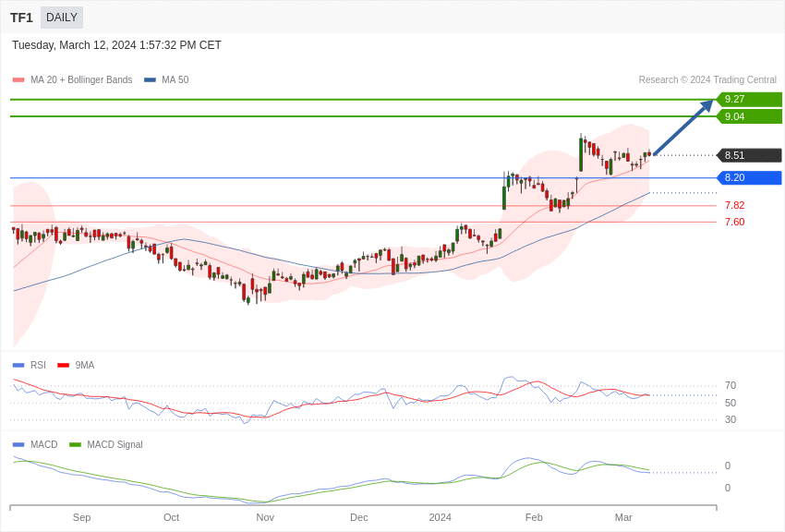Click the pink MA 20 Bollinger Bands swatch
This screenshot has width=785, height=532.
(x=18, y=80)
